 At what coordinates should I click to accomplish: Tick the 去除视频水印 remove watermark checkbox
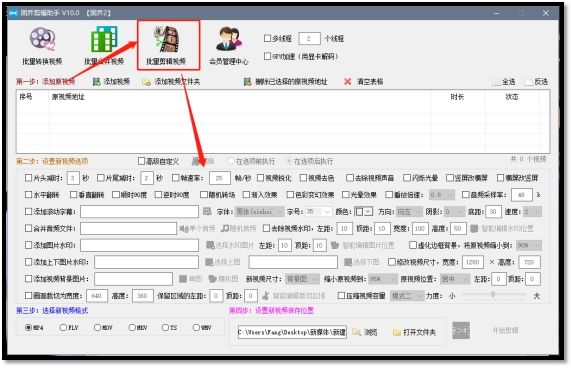pyautogui.click(x=266, y=228)
